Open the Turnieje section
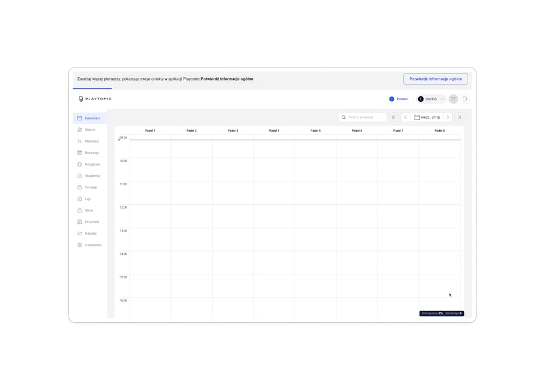This screenshot has height=392, width=545. (x=90, y=187)
